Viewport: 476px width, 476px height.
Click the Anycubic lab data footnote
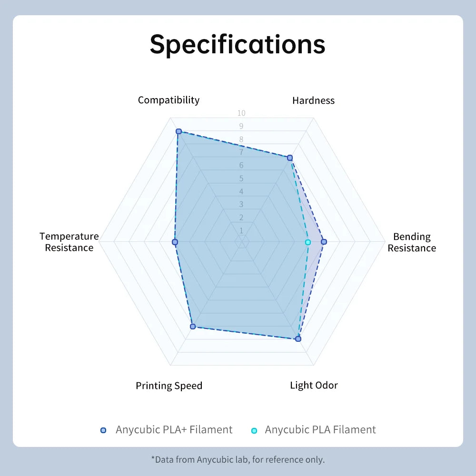coord(238,459)
